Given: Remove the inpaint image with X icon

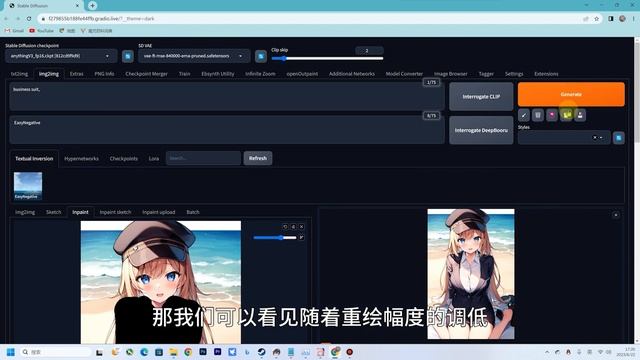Looking at the screenshot, I should pos(302,227).
